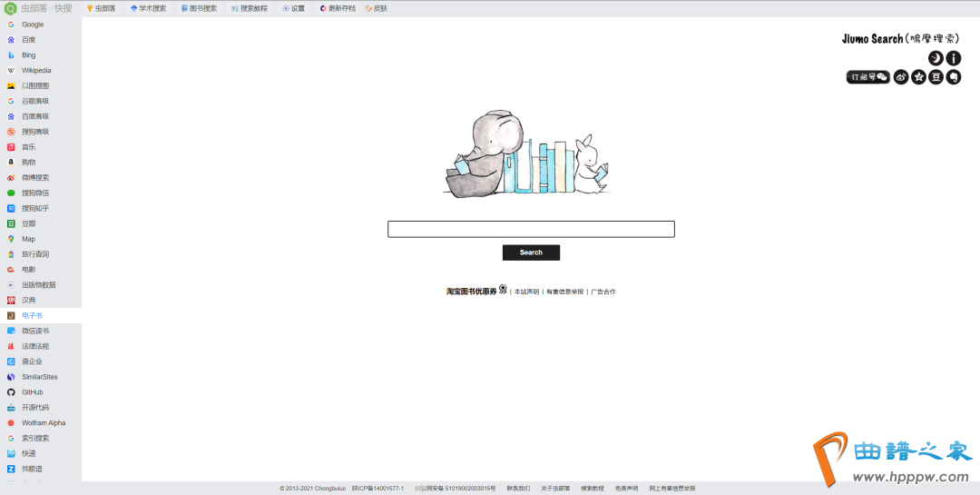This screenshot has width=980, height=495.
Task: Open 广告合作 link below search
Action: [x=603, y=292]
